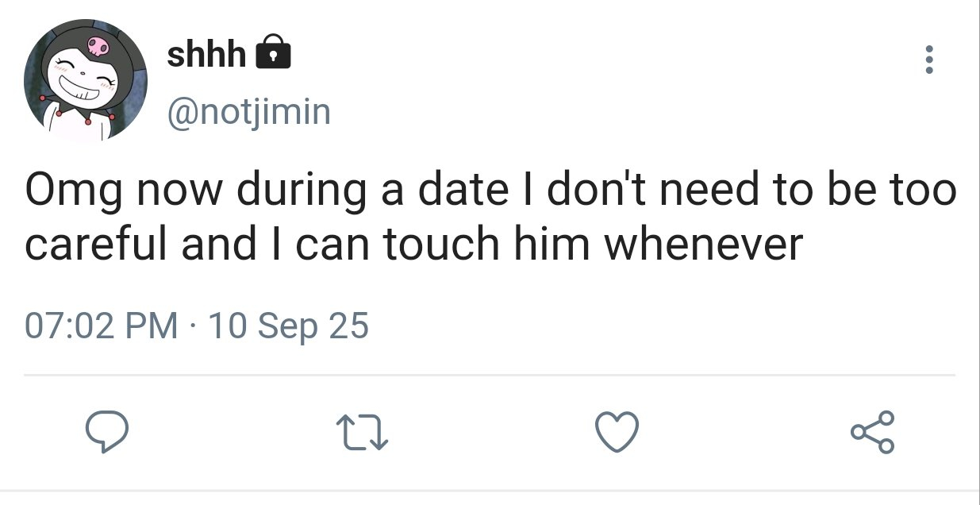The image size is (980, 505).
Task: Click the word "touch" in the tweet
Action: click(442, 245)
